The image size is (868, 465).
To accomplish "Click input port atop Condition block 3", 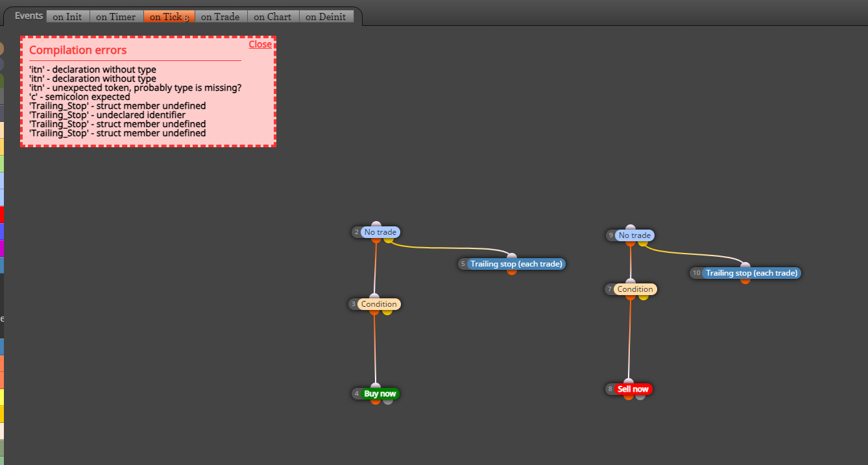I will (x=374, y=296).
